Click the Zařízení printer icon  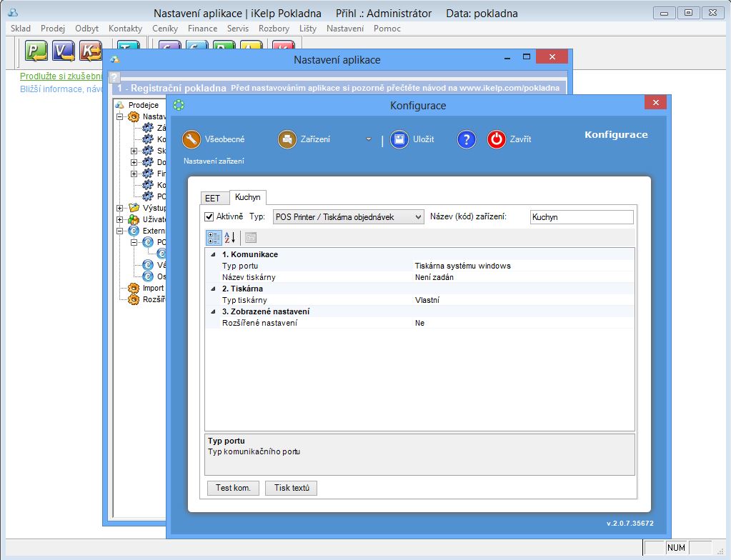287,139
